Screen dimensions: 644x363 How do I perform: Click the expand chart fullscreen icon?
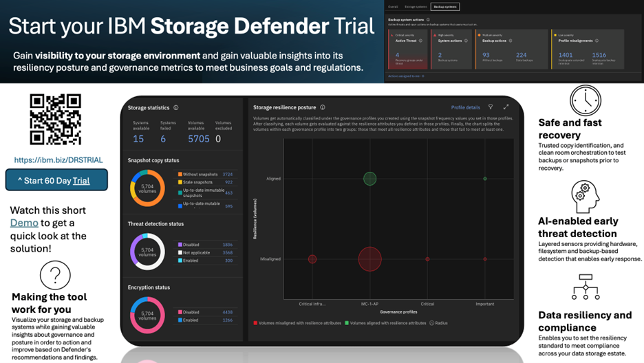506,107
